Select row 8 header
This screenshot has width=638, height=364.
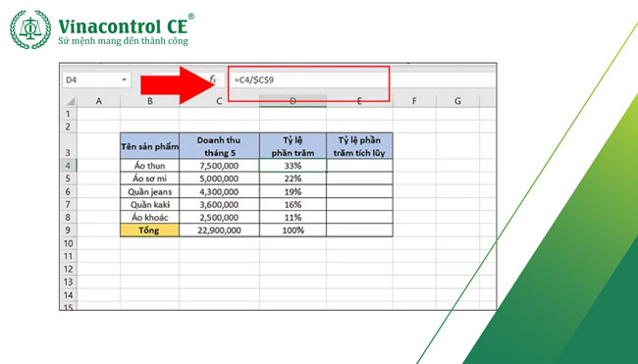[69, 217]
